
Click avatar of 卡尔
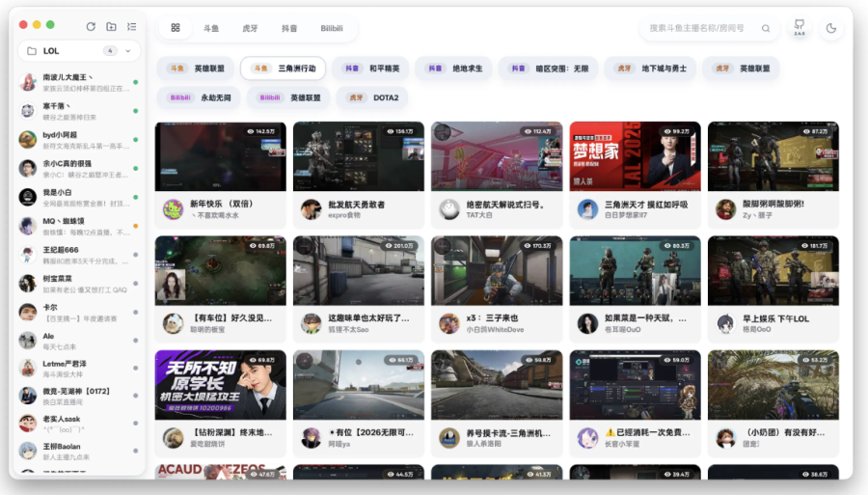tap(28, 313)
